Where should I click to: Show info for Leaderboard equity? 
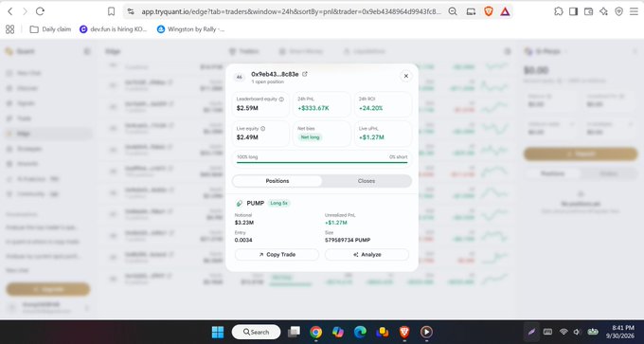pos(281,100)
